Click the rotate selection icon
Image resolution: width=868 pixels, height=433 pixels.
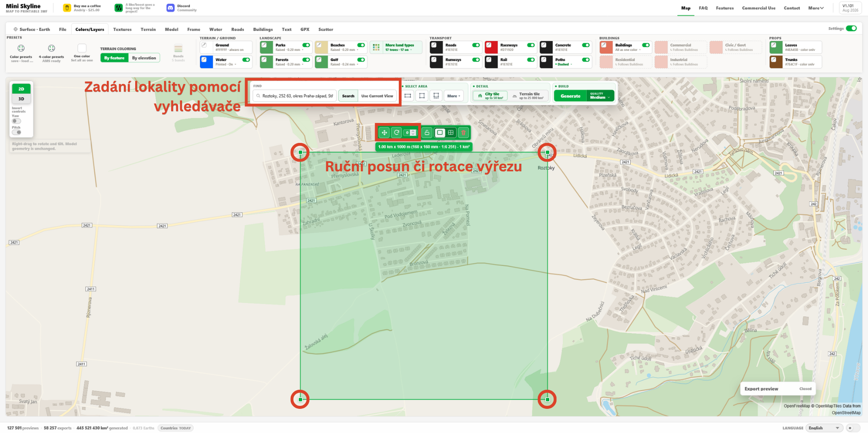(396, 133)
